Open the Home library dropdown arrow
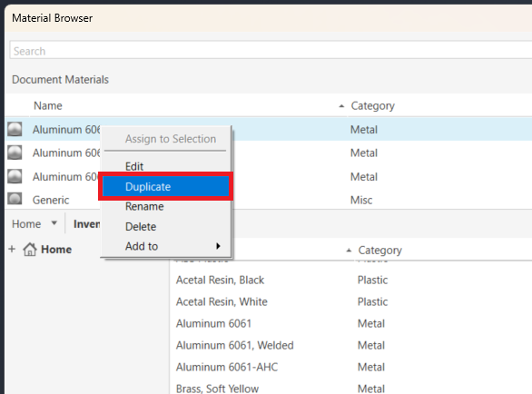532x394 pixels. 54,223
